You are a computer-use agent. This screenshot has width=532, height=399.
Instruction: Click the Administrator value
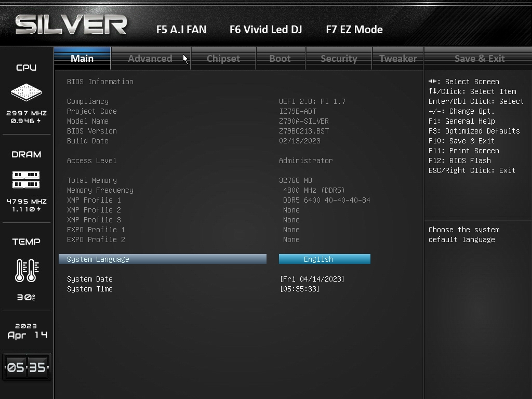(305, 161)
